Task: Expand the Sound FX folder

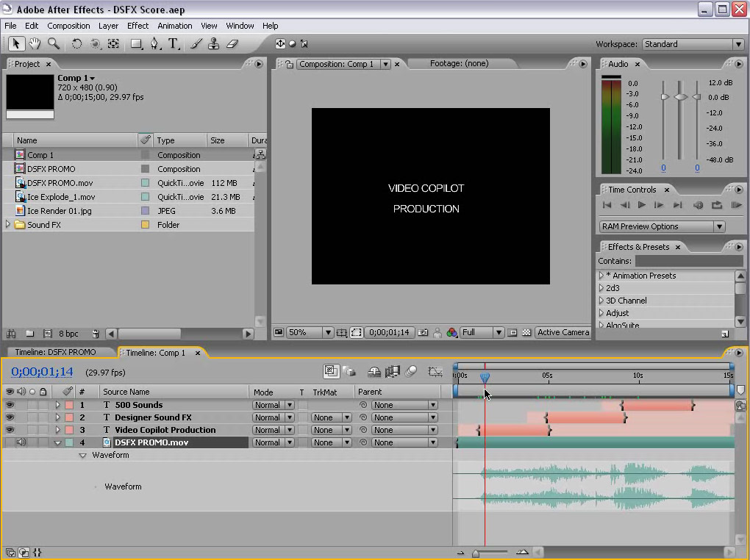Action: tap(8, 224)
